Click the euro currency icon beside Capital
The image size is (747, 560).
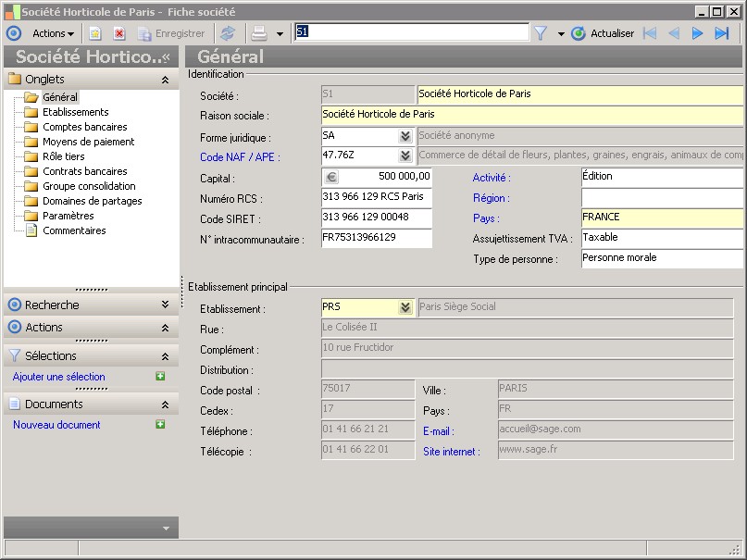330,177
